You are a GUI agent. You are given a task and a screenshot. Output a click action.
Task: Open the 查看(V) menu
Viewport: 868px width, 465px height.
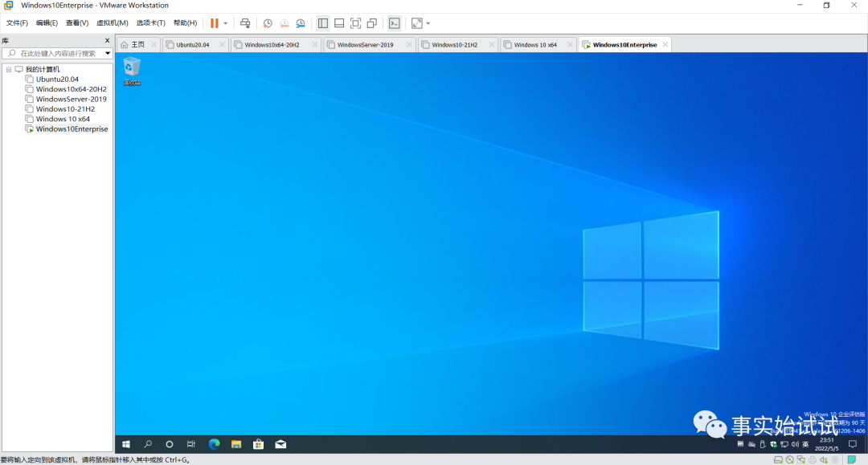coord(77,23)
